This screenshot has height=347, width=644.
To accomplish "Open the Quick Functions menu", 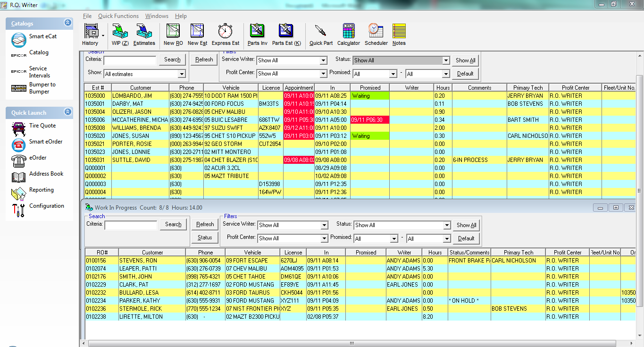I will coord(118,16).
